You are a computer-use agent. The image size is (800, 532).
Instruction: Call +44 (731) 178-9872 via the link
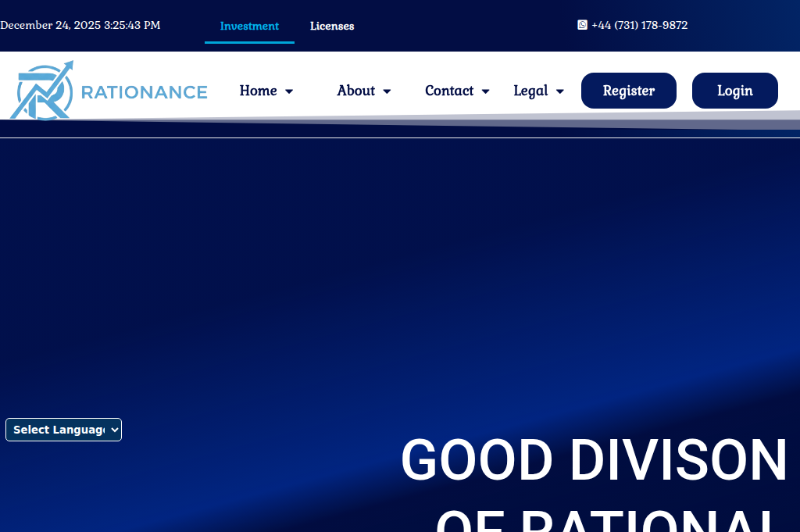coord(639,25)
